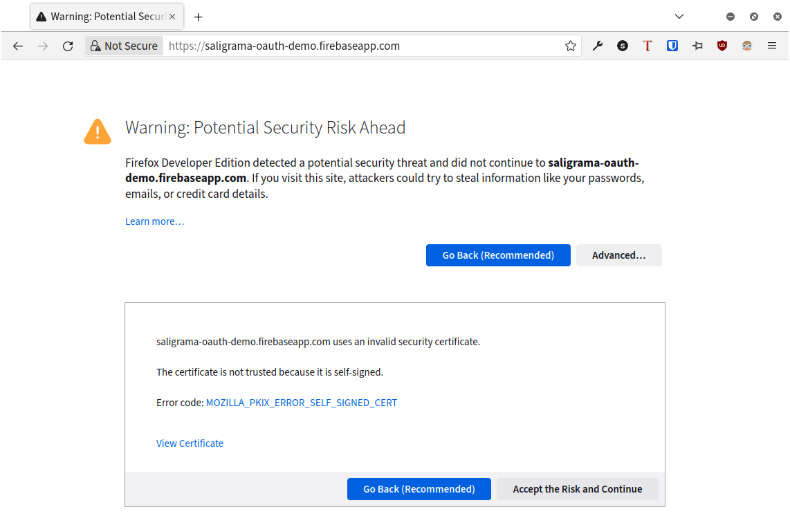
Task: Open the MOZILLA_PKIX_ERROR_SELF_SIGNED_CERT error code link
Action: (302, 403)
